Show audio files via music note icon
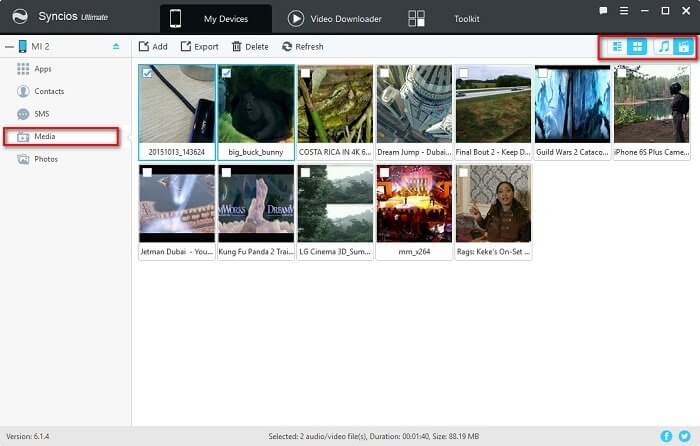This screenshot has height=446, width=700. pos(664,46)
